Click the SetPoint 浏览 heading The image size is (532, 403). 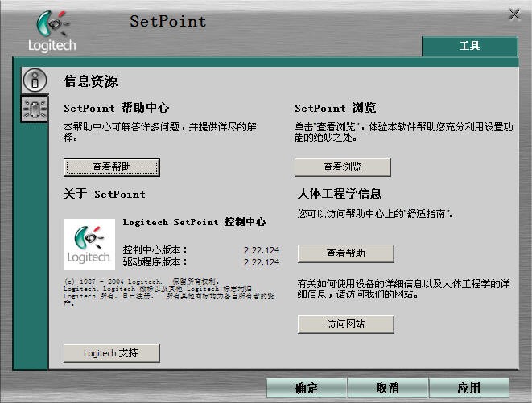pyautogui.click(x=335, y=109)
